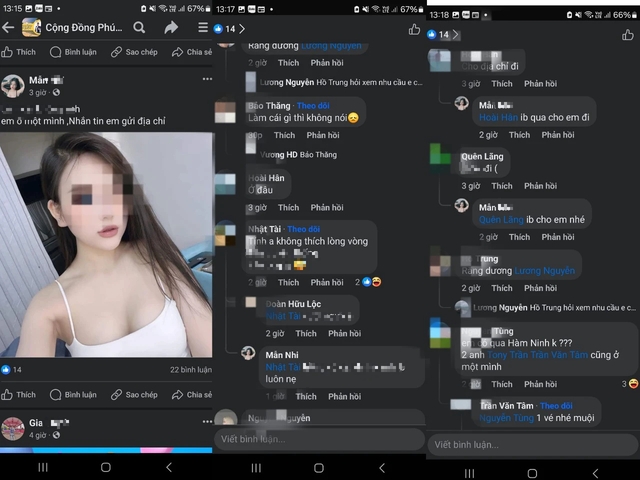Toggle Thích on Nhật Tài's comment
Viewport: 640px width, 480px height.
288,282
